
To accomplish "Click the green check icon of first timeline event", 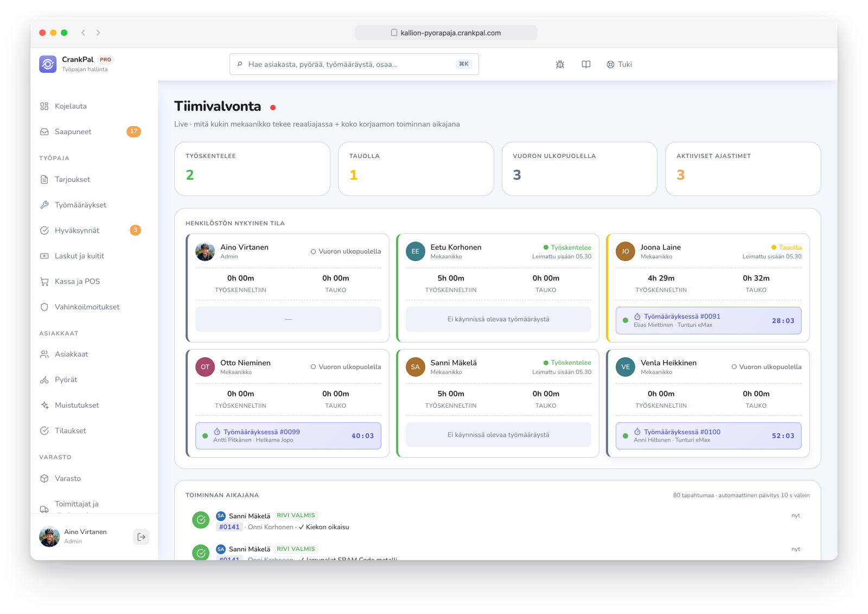I will [x=201, y=520].
